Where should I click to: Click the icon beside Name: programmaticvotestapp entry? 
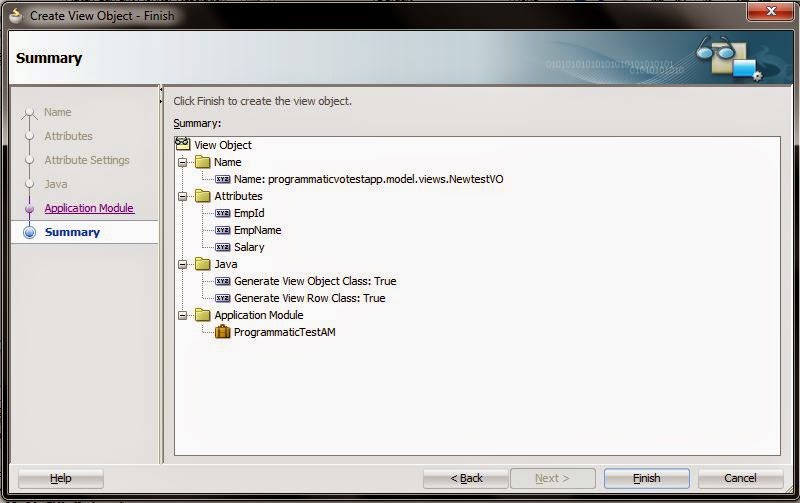tap(222, 179)
